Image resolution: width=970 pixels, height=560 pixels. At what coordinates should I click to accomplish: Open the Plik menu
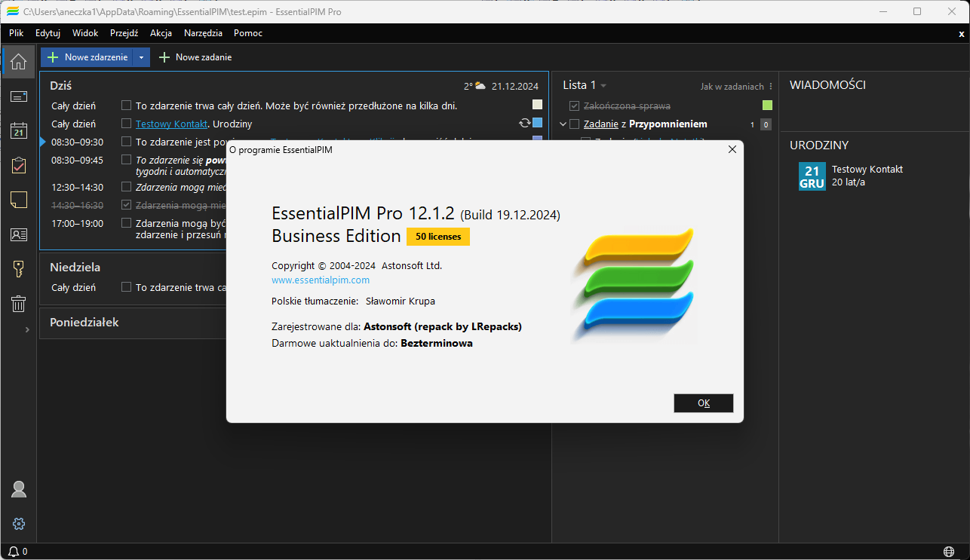(x=17, y=33)
